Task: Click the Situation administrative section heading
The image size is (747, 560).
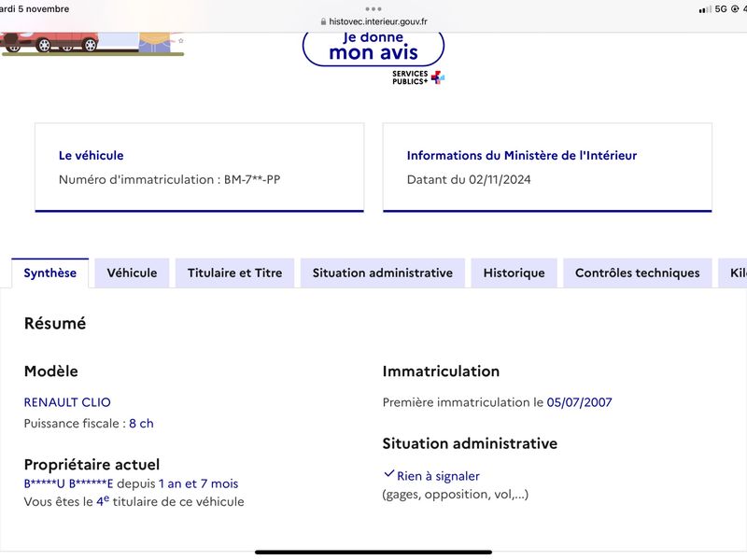Action: pyautogui.click(x=470, y=444)
